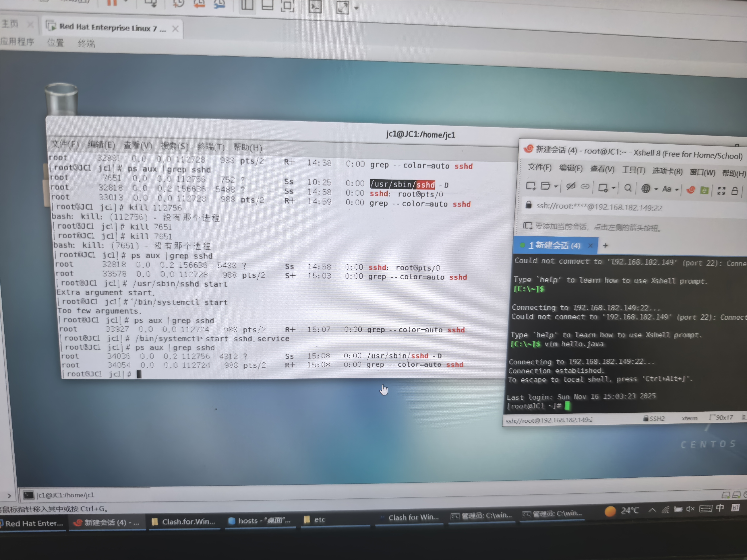747x560 pixels.
Task: Click the Xshell fullscreen arrows icon
Action: [x=721, y=191]
